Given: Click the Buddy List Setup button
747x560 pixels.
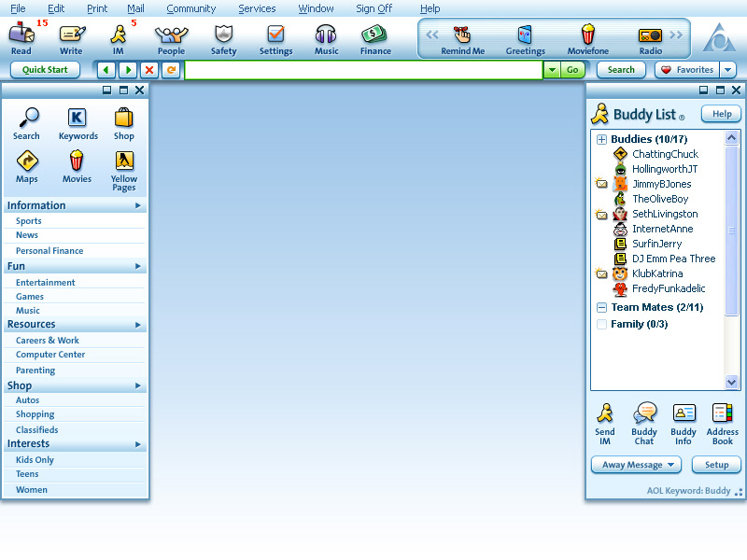Looking at the screenshot, I should click(x=716, y=465).
